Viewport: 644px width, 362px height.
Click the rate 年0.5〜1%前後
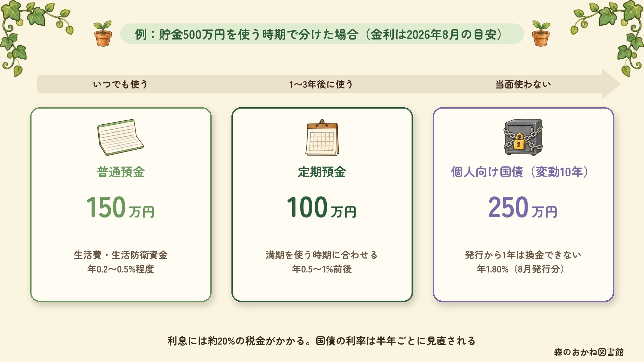[x=322, y=269]
